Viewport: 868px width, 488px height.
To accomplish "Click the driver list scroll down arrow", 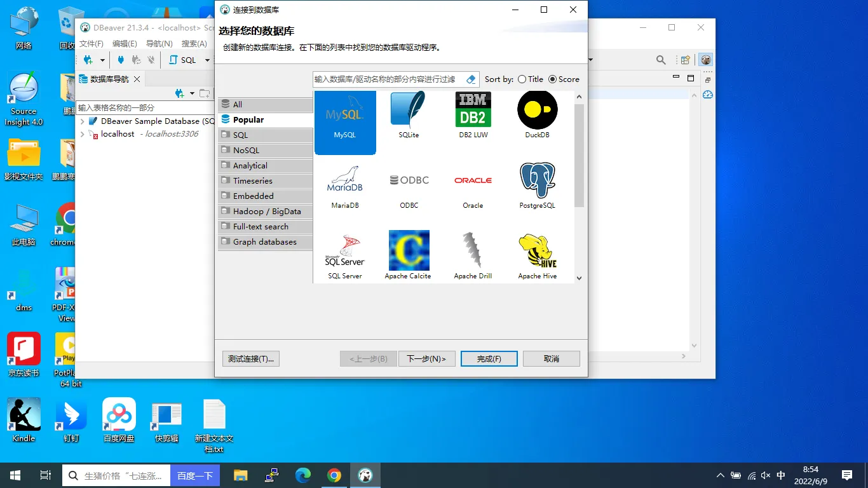I will click(579, 278).
